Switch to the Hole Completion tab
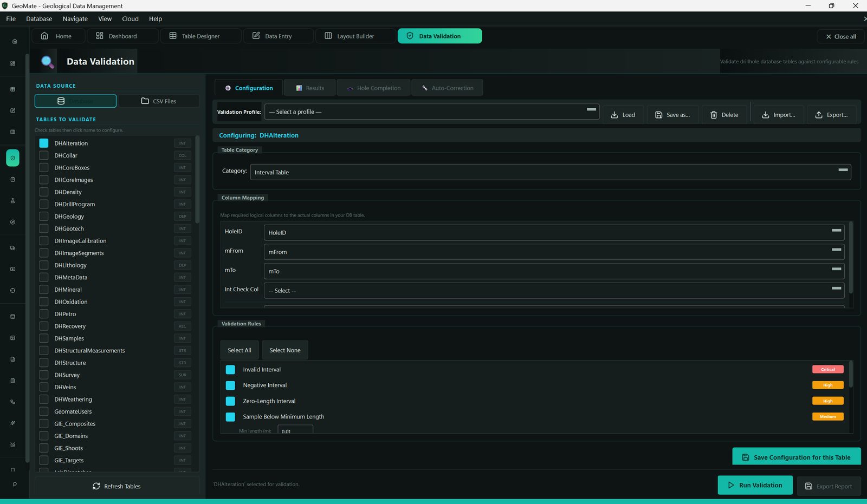Viewport: 867px width, 504px height. 373,88
